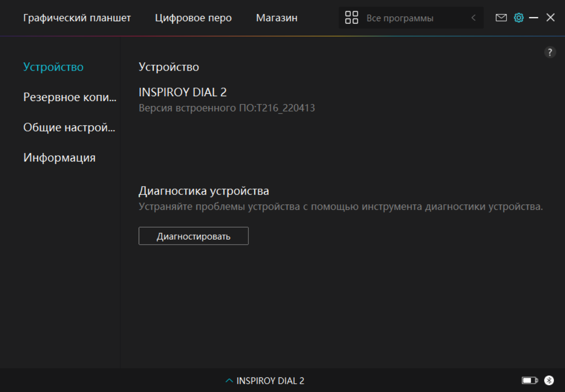Expand the device list up arrow
This screenshot has height=392, width=565.
tap(229, 381)
